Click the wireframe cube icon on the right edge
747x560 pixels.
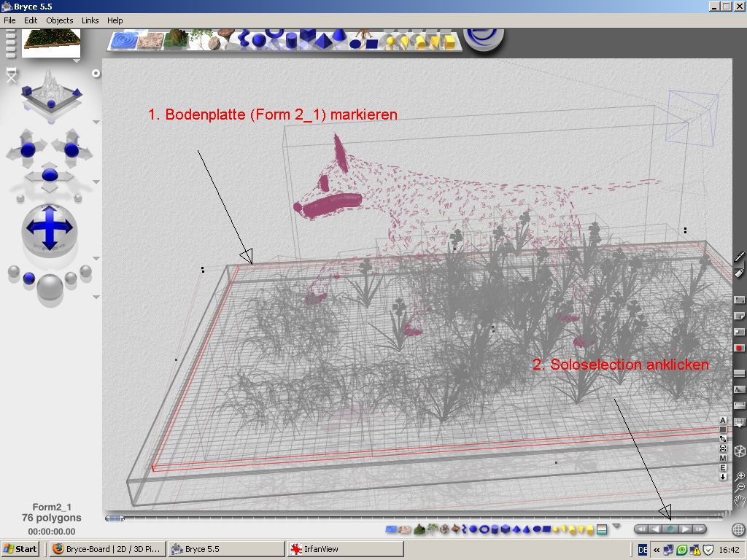740,451
